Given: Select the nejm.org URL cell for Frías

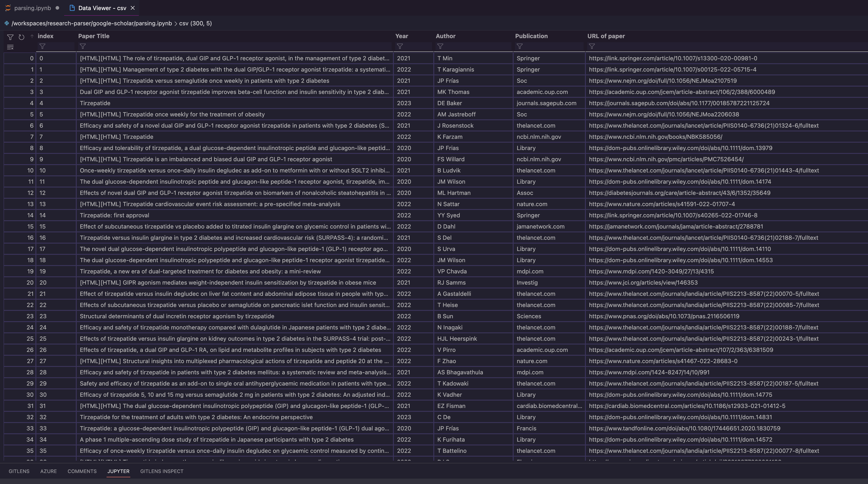Looking at the screenshot, I should (663, 81).
